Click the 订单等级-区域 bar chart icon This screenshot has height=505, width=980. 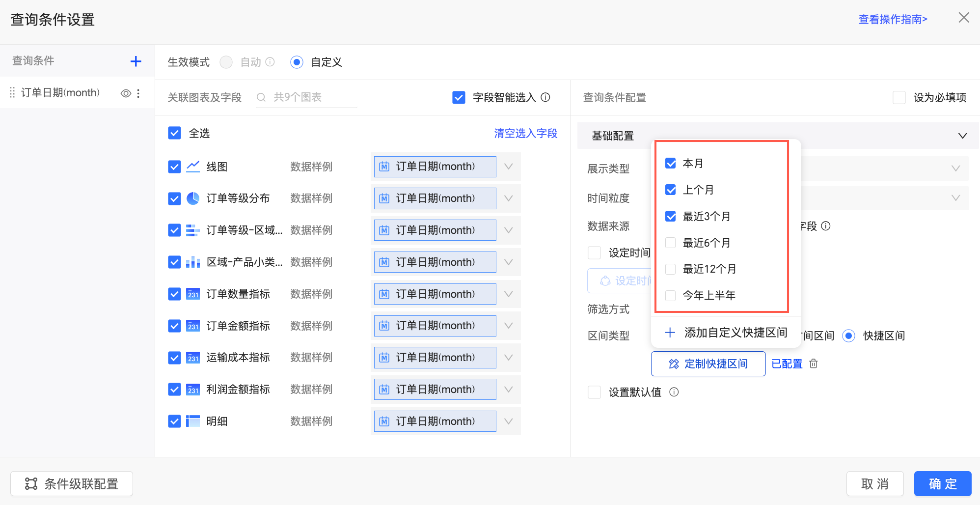pyautogui.click(x=193, y=230)
